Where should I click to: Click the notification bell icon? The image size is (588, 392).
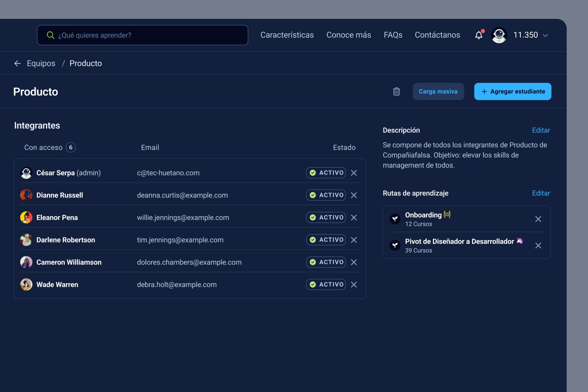479,35
